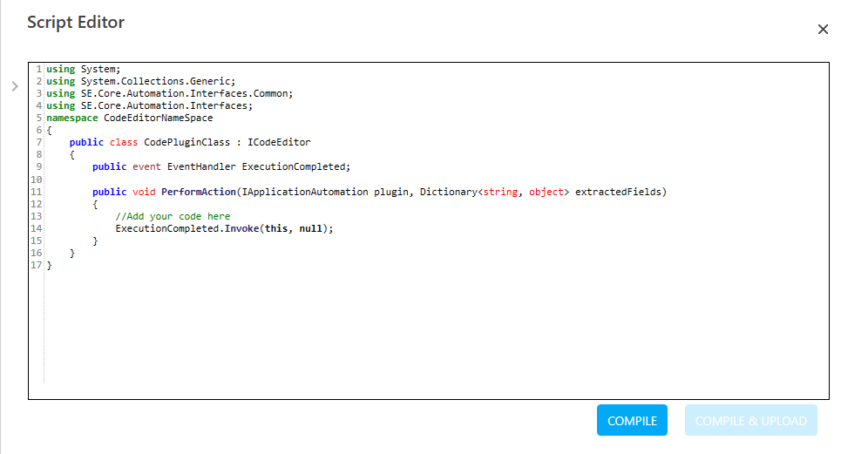This screenshot has width=868, height=454.
Task: Click the extractedFields parameter name
Action: [x=618, y=192]
